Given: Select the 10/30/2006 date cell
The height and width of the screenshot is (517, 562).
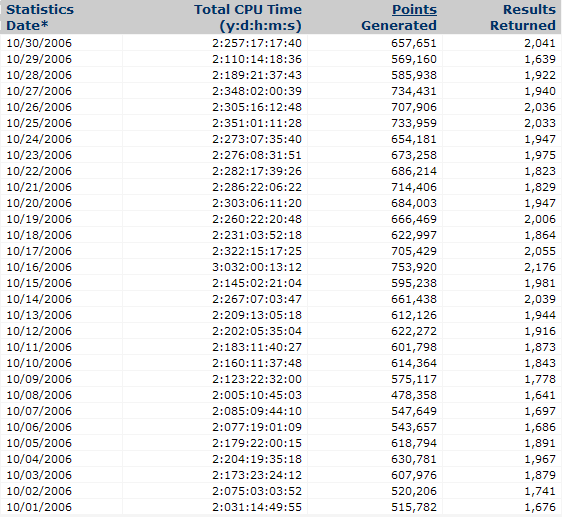Looking at the screenshot, I should tap(39, 43).
